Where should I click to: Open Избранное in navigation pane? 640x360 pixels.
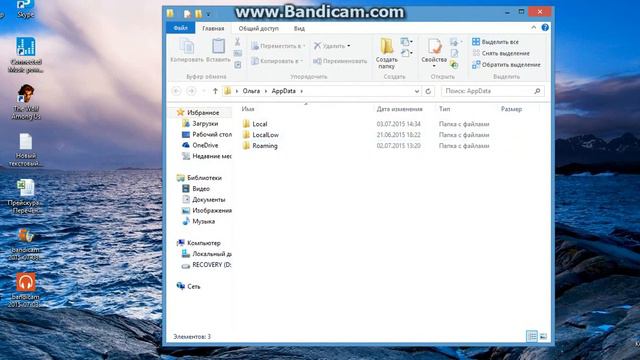point(203,112)
